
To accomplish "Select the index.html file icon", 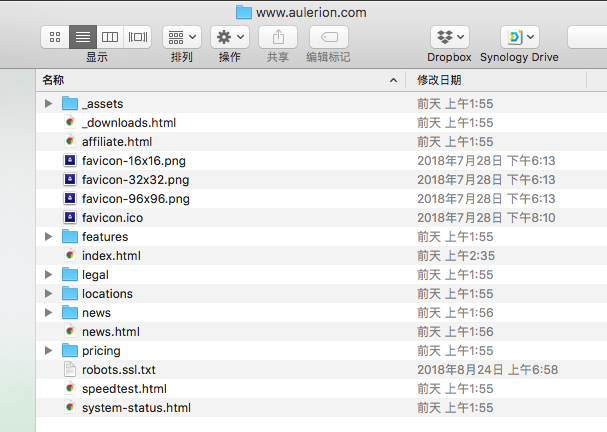I will point(70,255).
